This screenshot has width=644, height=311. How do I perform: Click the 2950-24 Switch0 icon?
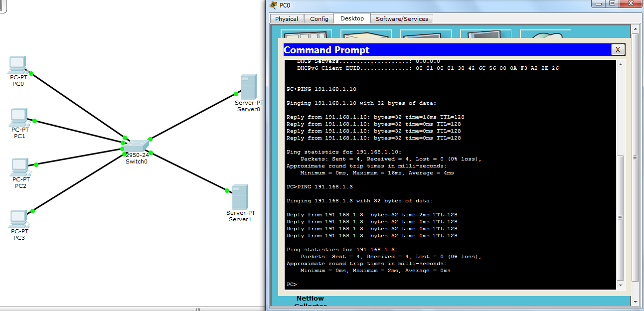136,146
